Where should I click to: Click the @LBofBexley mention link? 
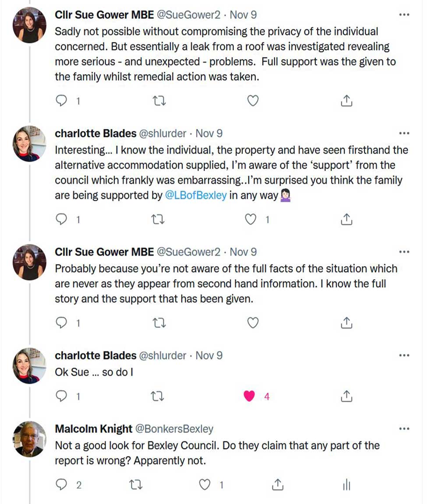(x=196, y=195)
